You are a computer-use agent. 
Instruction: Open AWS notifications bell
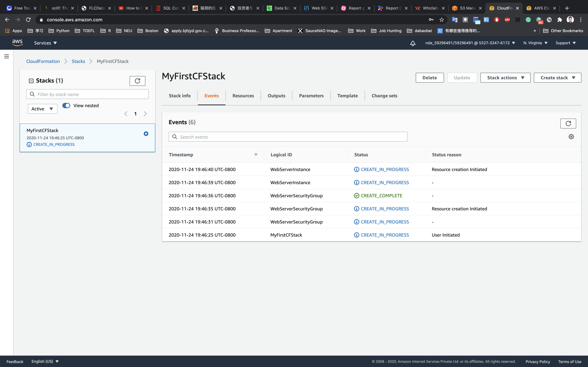tap(413, 43)
